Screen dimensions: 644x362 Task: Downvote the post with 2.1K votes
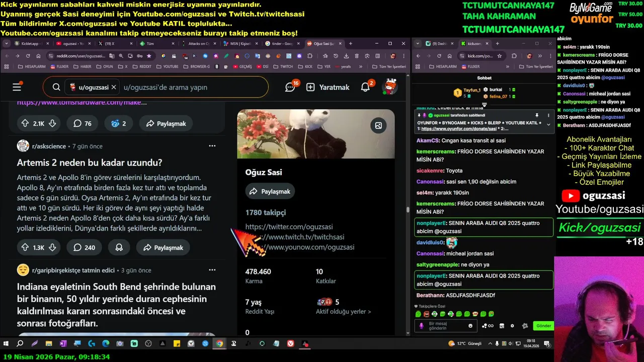[x=52, y=123]
